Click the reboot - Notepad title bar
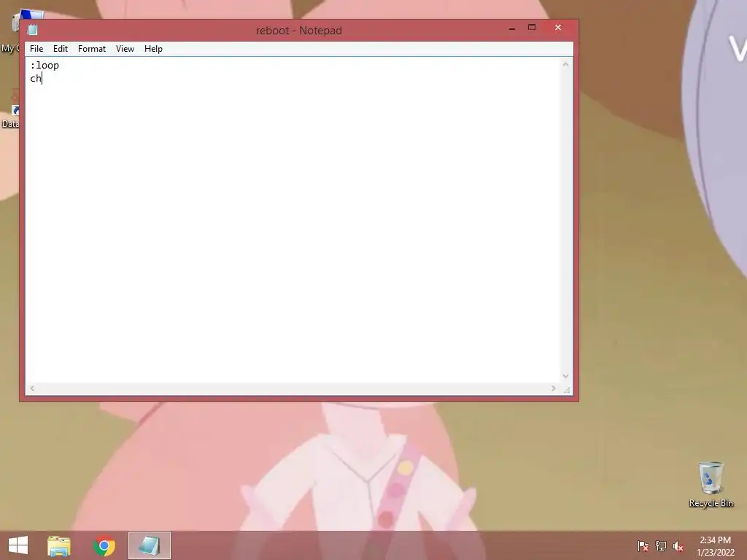 [x=298, y=31]
